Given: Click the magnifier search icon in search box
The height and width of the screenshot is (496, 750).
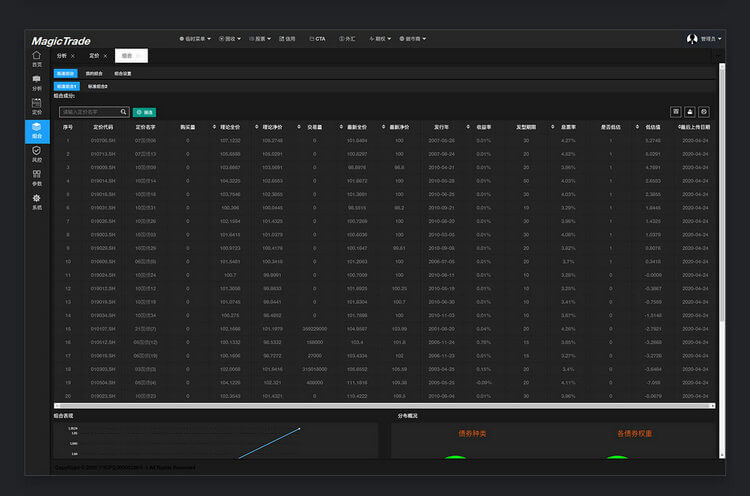Looking at the screenshot, I should click(123, 112).
